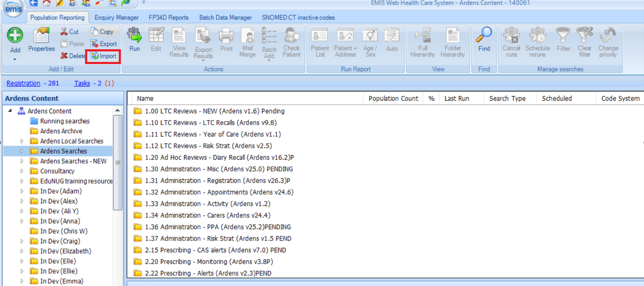Open the pill medication quick-access icon
Image resolution: width=644 pixels, height=286 pixels.
(99, 3)
